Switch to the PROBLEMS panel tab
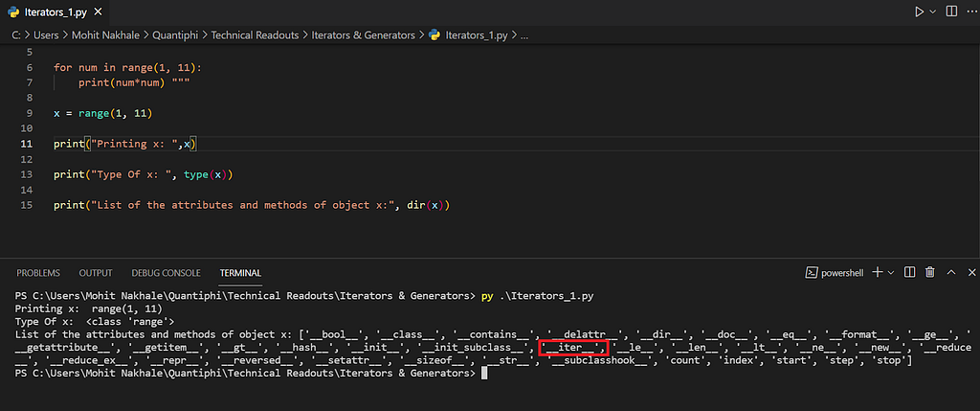 pos(38,273)
